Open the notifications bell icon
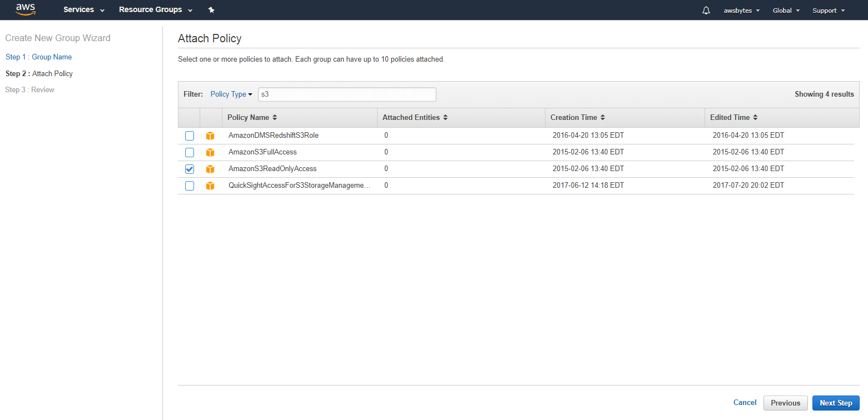This screenshot has width=868, height=420. tap(706, 11)
